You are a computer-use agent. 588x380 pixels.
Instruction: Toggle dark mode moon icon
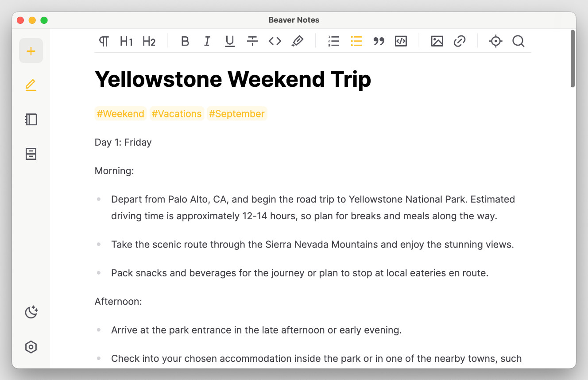point(31,312)
